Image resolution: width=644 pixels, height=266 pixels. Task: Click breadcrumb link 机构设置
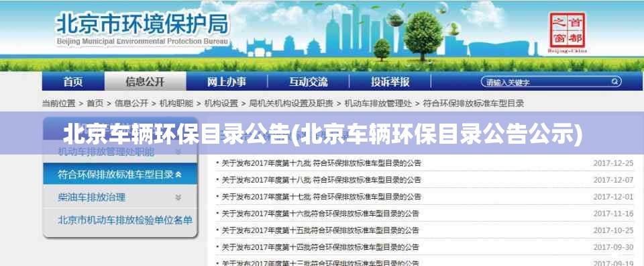[221, 103]
